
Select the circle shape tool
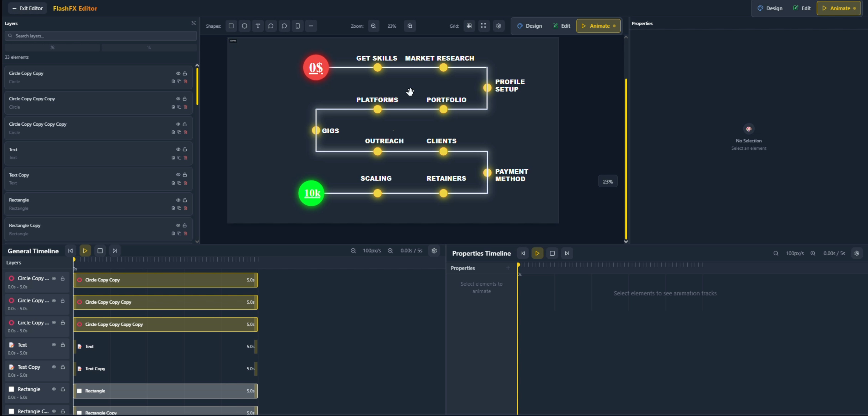coord(245,26)
